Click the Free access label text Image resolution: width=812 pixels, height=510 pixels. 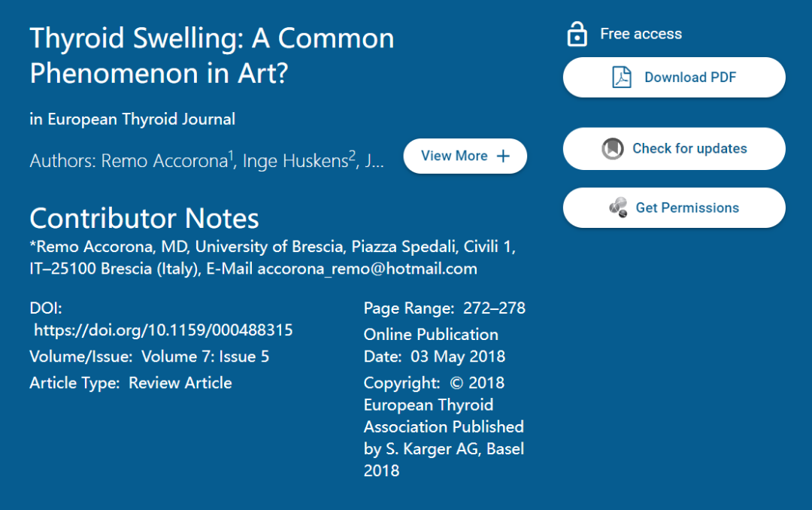tap(641, 34)
